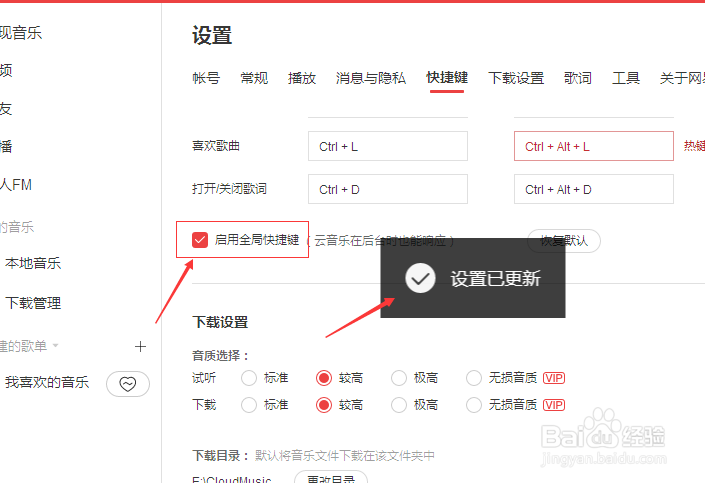Open 我喜欢的音乐 playlist
This screenshot has width=705, height=483.
[x=47, y=382]
